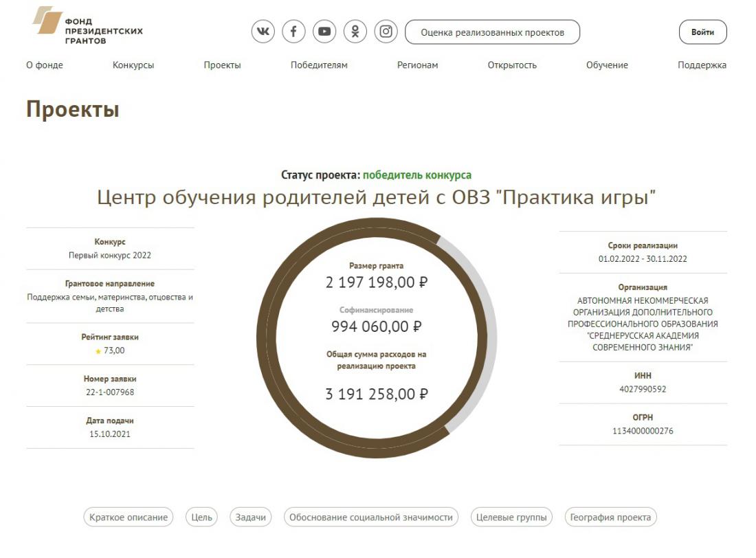This screenshot has height=558, width=756.
Task: Click the Оценка реализованных проектов button
Action: tap(492, 32)
